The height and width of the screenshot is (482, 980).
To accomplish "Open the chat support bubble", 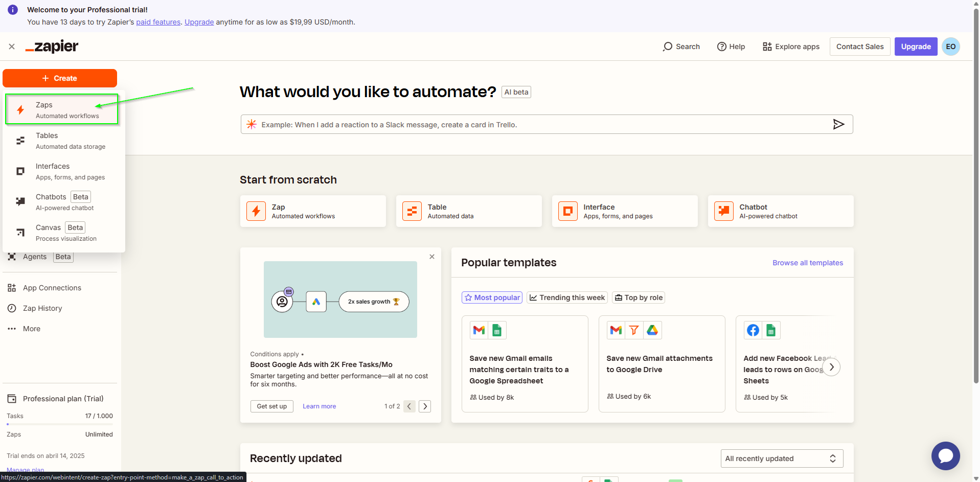I will pyautogui.click(x=946, y=456).
